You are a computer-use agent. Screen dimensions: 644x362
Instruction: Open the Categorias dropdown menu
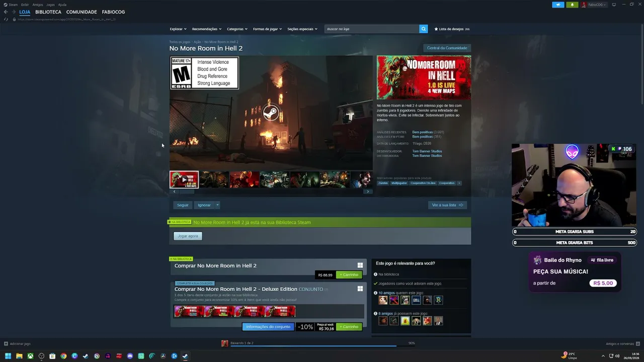237,29
